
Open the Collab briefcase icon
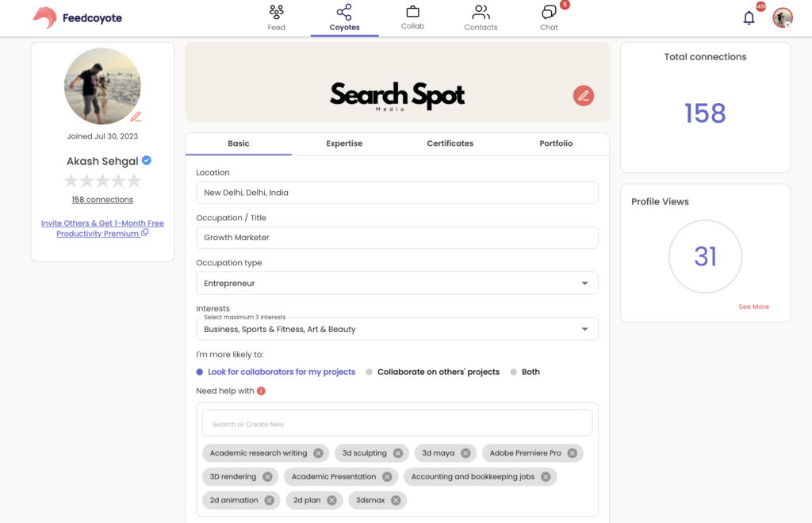412,12
